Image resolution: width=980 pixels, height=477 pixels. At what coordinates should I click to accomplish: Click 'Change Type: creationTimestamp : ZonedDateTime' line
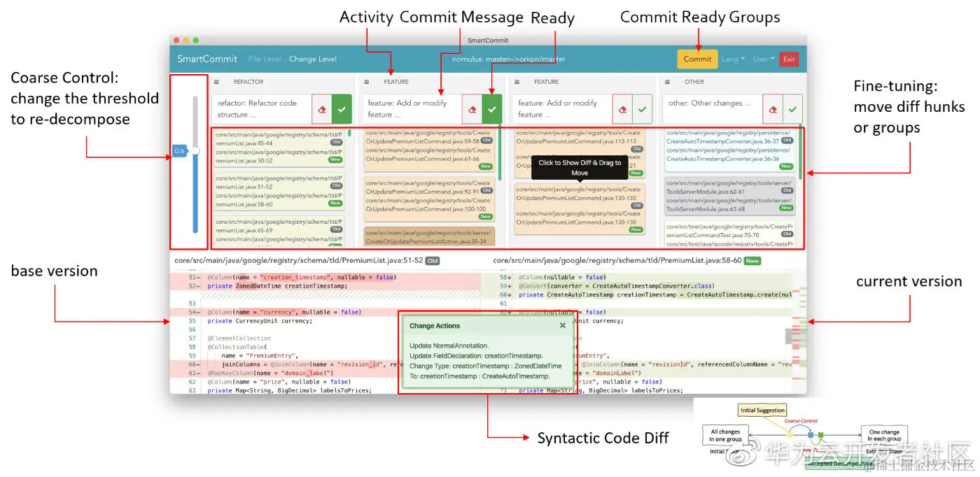[485, 366]
